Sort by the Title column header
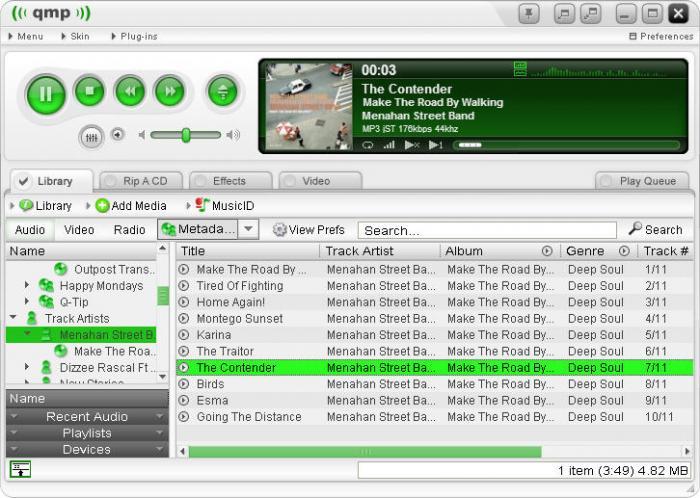 point(248,251)
